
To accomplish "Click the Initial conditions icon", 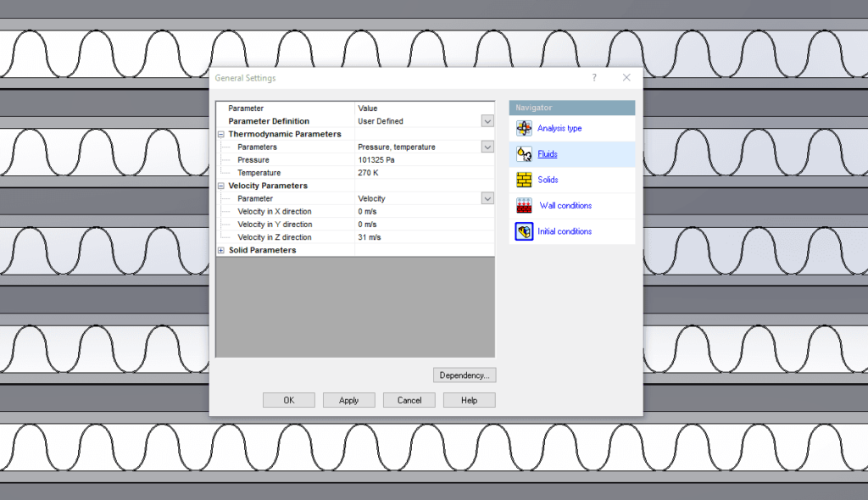I will point(524,231).
